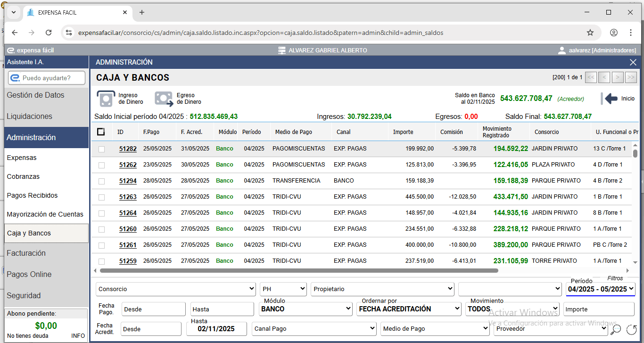Expand the Período 04/2025 - 05/2025 dropdown

click(600, 289)
